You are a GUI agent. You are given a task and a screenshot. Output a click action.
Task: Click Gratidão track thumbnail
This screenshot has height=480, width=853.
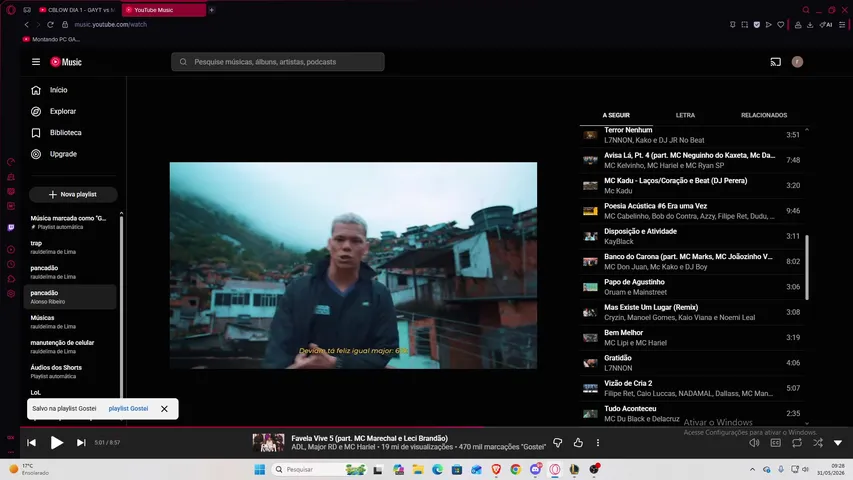pos(590,363)
